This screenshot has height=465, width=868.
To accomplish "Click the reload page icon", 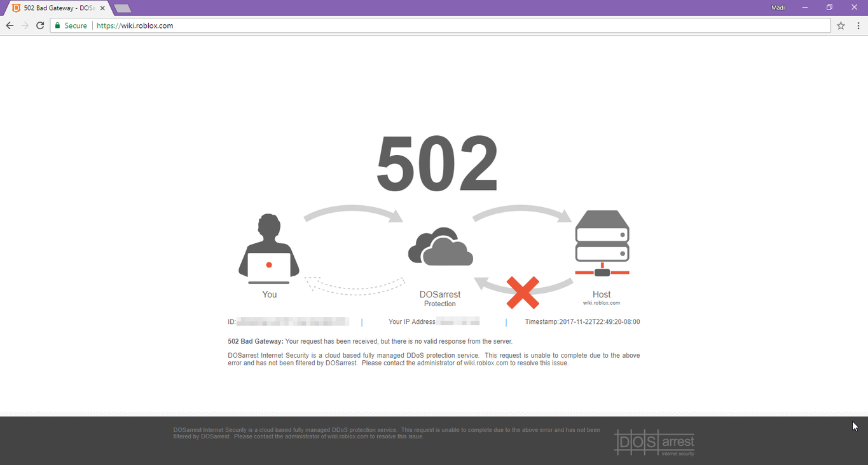I will coord(39,25).
